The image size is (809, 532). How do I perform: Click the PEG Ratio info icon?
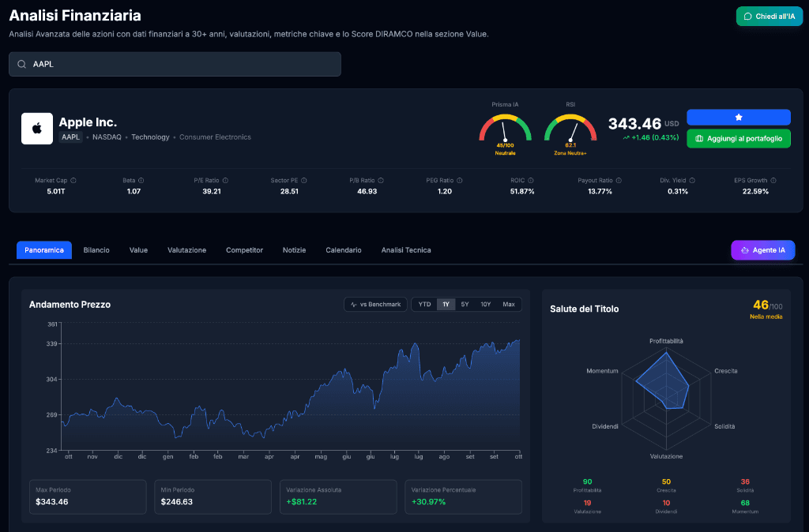tap(459, 181)
